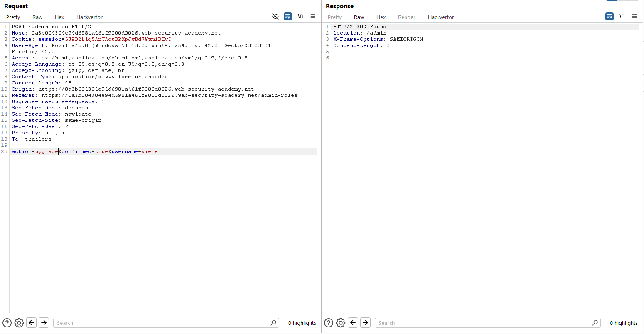Open search settings gear in Request panel
Image resolution: width=644 pixels, height=334 pixels.
[19, 323]
